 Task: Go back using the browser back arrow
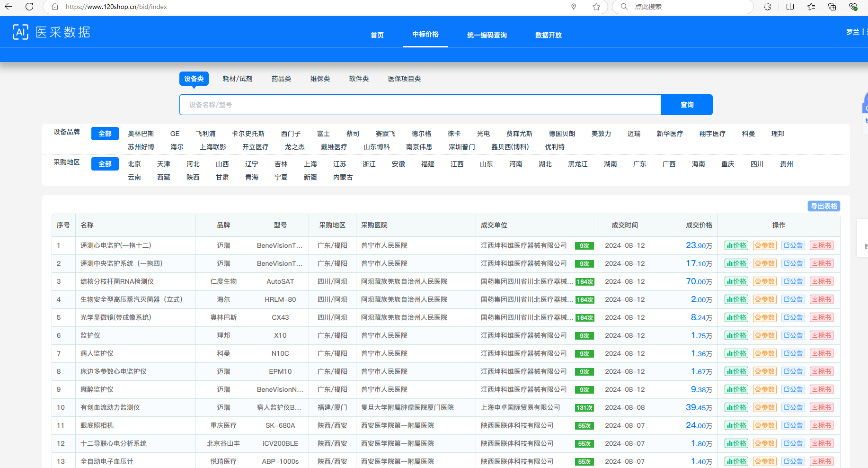(9, 7)
